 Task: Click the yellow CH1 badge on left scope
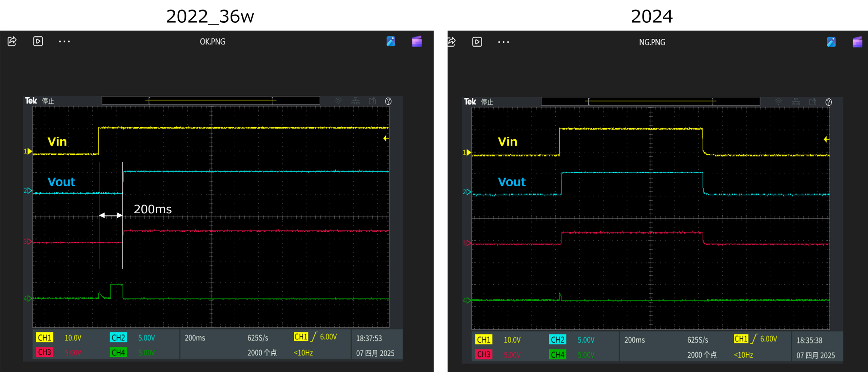(44, 338)
